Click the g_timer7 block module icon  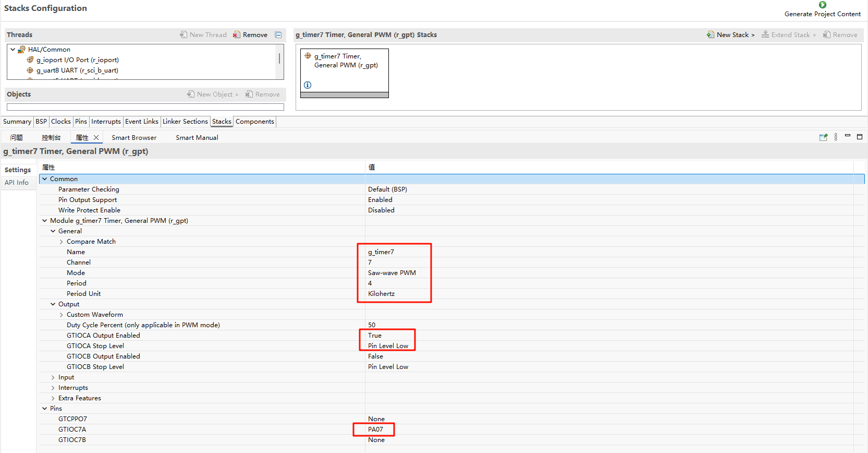pos(308,56)
